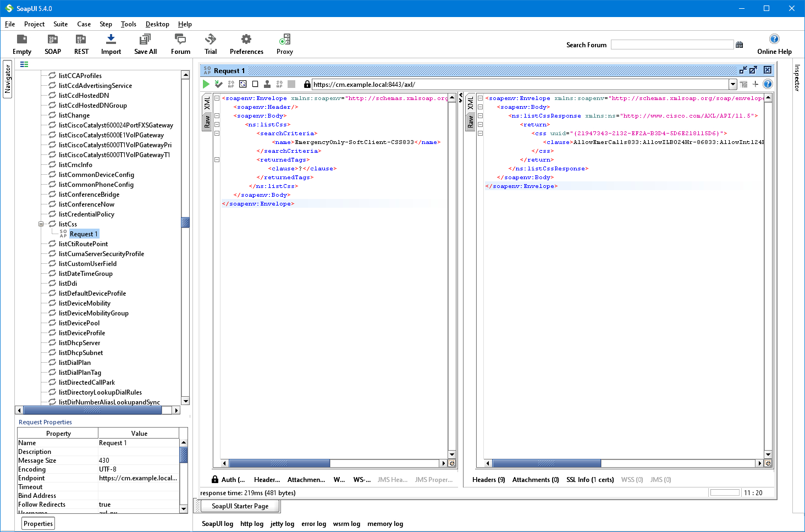The image size is (805, 532).
Task: Click the Properties button
Action: (x=37, y=523)
